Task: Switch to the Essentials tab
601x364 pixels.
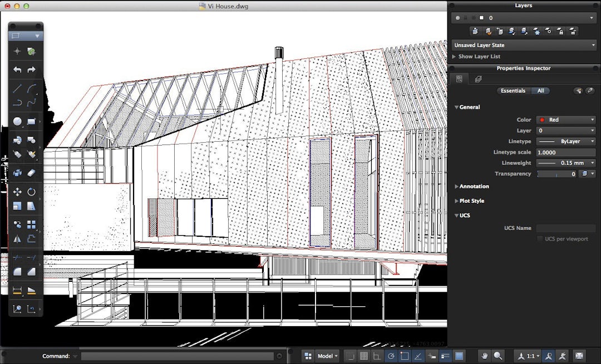Action: pos(513,91)
